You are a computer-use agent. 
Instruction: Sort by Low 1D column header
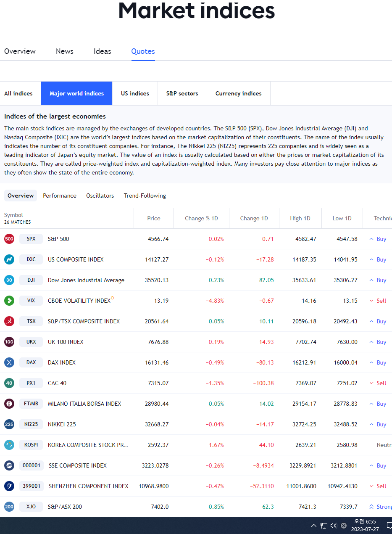[x=342, y=218]
